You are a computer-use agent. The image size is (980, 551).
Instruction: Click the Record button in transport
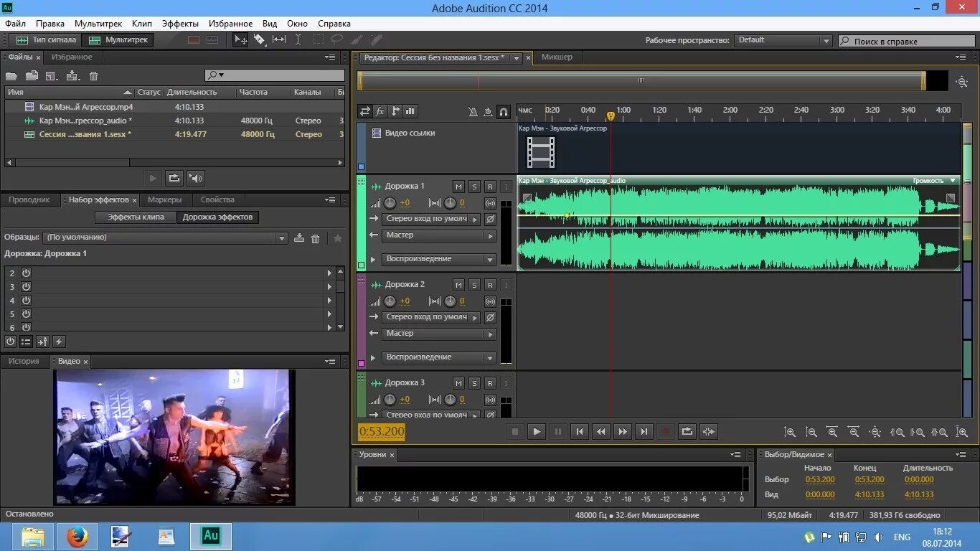665,431
